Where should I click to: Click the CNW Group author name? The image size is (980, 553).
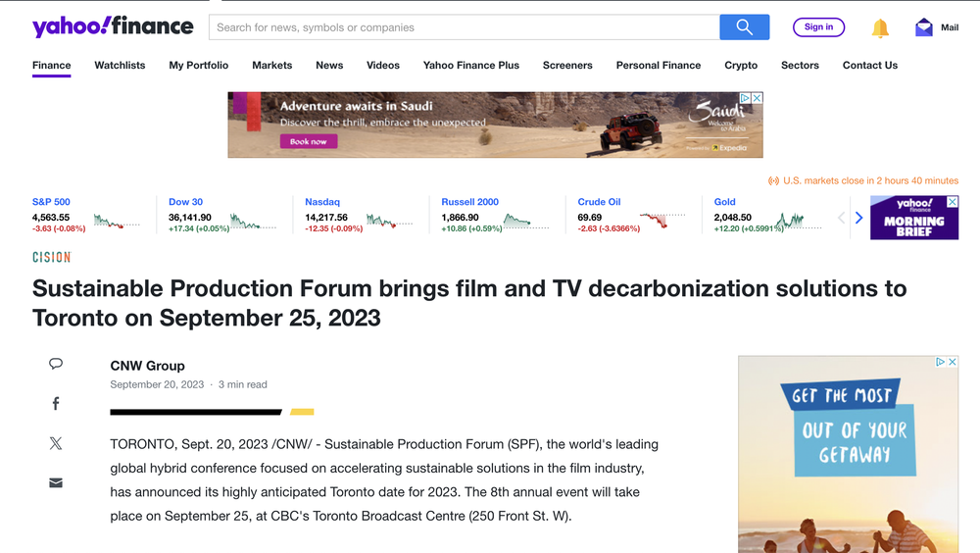coord(148,366)
